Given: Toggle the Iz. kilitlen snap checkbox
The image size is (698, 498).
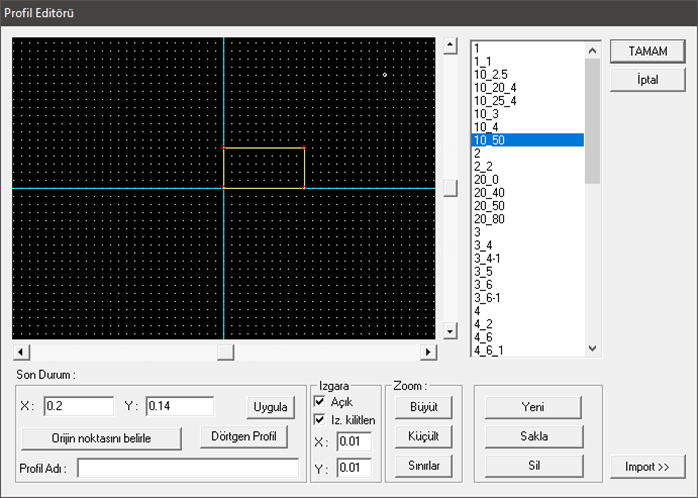Looking at the screenshot, I should pyautogui.click(x=320, y=419).
